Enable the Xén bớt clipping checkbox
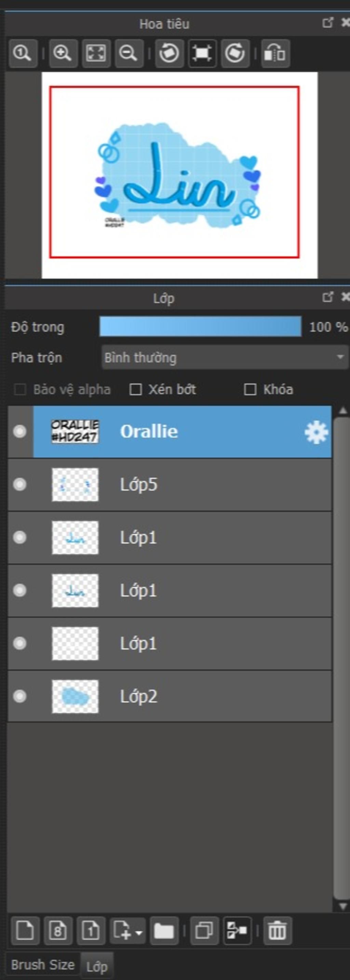The image size is (350, 980). (136, 389)
